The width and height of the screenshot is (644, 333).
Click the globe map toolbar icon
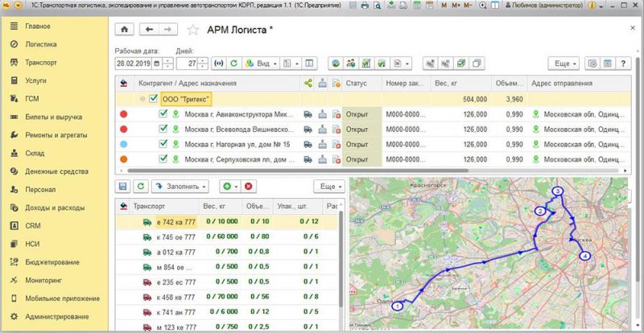(336, 64)
